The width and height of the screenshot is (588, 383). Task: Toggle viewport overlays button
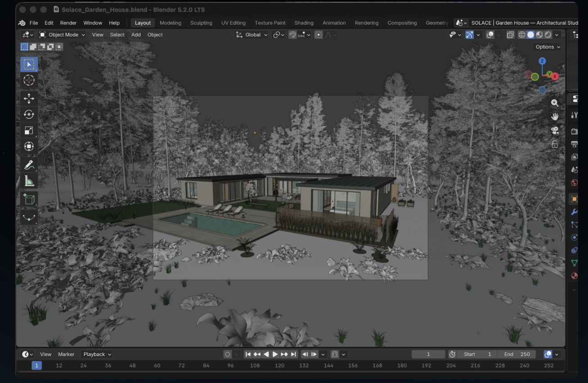(490, 35)
